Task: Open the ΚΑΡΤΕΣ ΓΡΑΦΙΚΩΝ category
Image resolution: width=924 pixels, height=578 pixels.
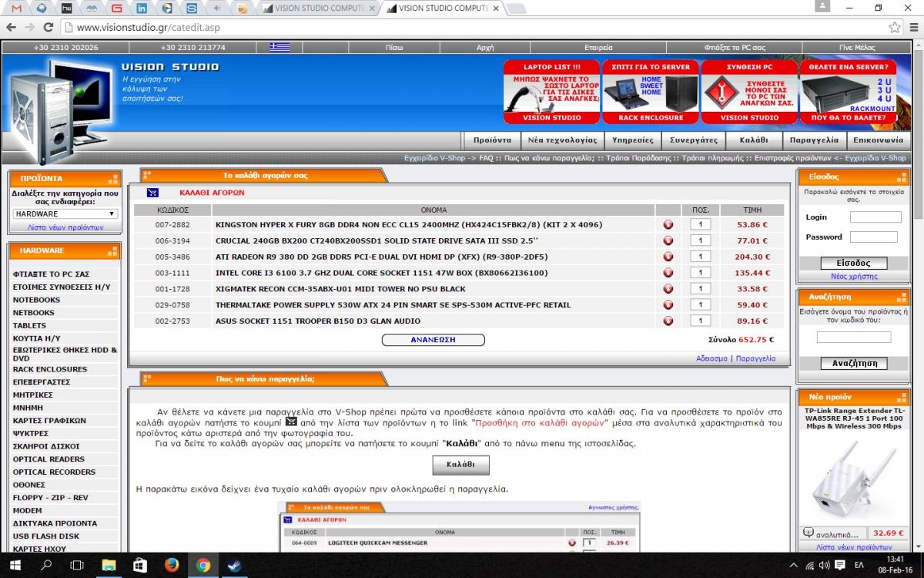Action: click(49, 421)
